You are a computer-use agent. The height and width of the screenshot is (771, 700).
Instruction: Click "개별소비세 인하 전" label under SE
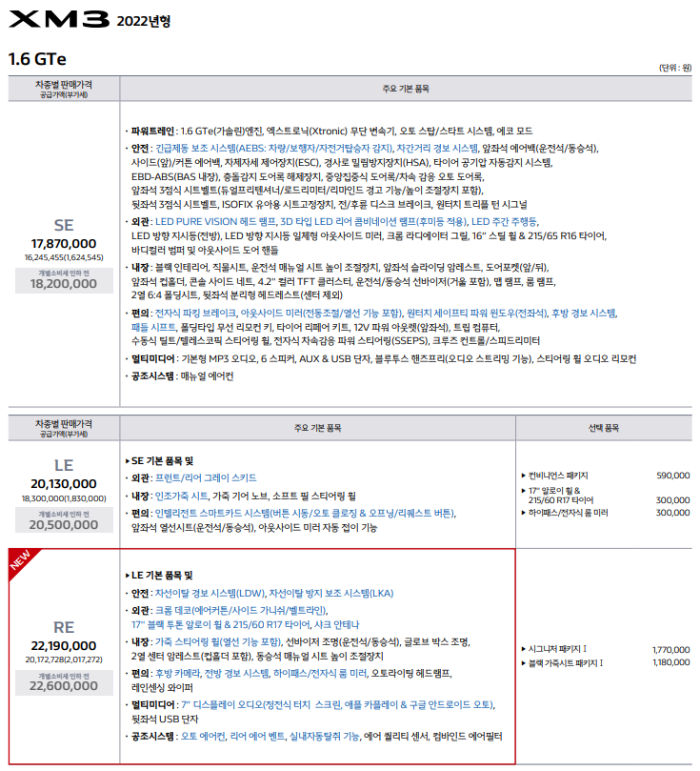point(64,273)
